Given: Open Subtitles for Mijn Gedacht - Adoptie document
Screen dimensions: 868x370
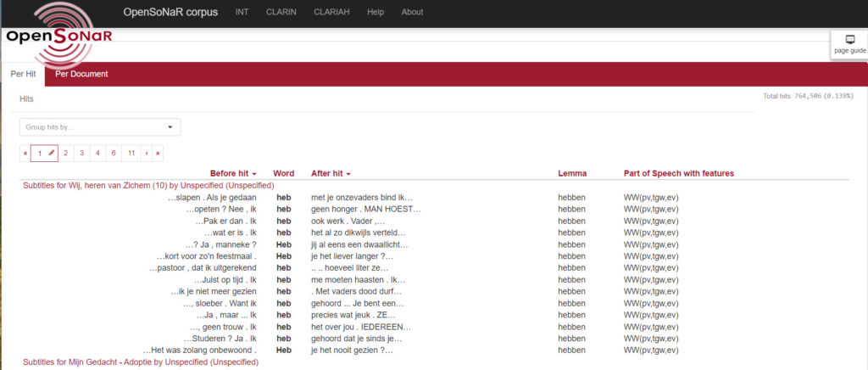Looking at the screenshot, I should coord(140,362).
